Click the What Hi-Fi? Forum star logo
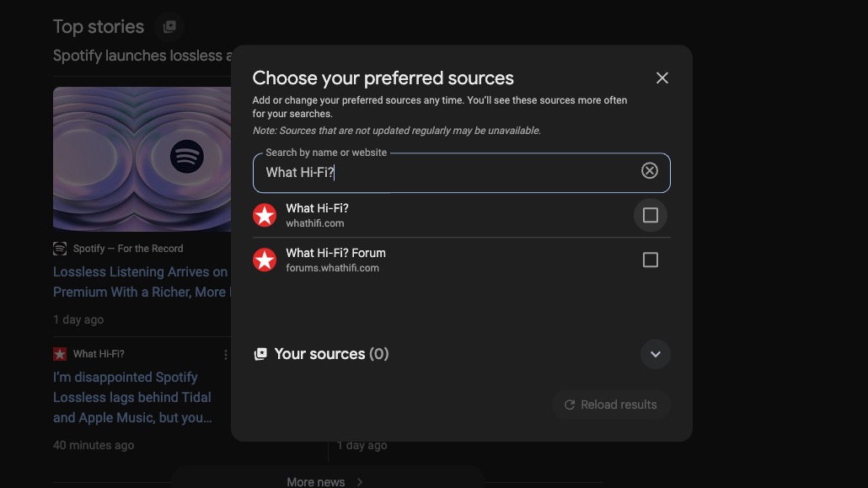The image size is (868, 488). point(265,260)
